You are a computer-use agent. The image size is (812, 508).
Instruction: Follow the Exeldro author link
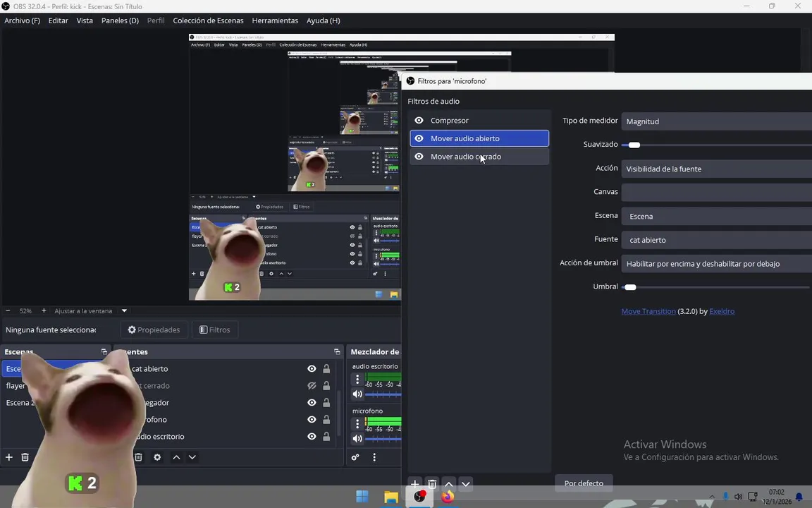coord(722,312)
